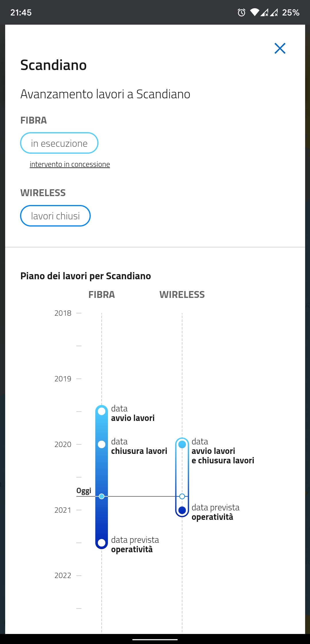This screenshot has height=644, width=310.
Task: Tap the FIBRA in esecuzione status badge
Action: click(x=59, y=143)
